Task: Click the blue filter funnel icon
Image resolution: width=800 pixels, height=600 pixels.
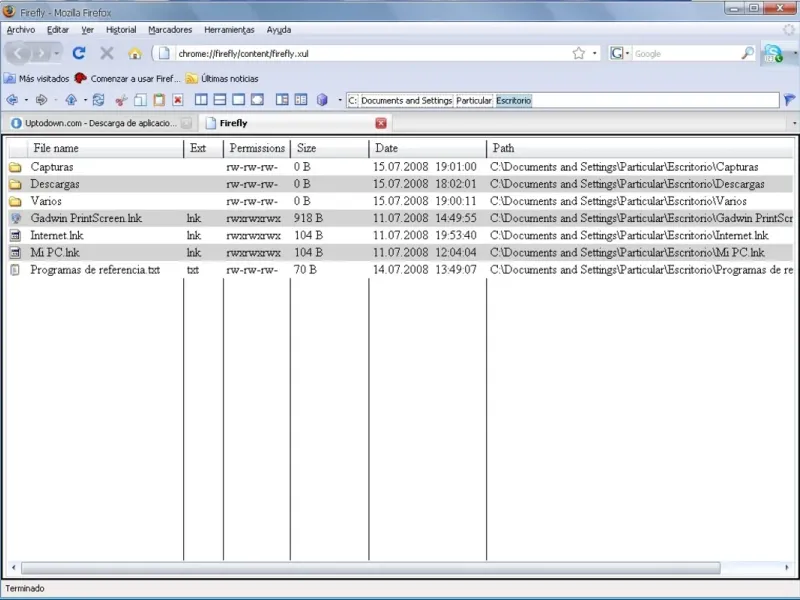Action: pyautogui.click(x=789, y=100)
